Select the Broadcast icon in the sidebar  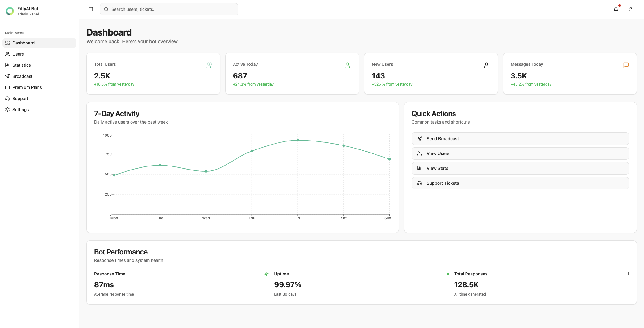[7, 76]
